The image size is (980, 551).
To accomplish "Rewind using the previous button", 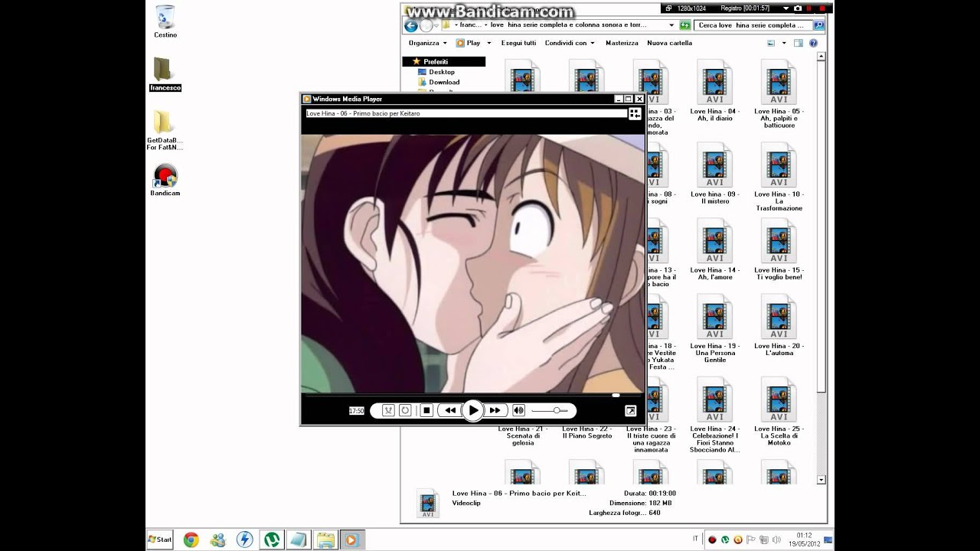I will pyautogui.click(x=450, y=411).
